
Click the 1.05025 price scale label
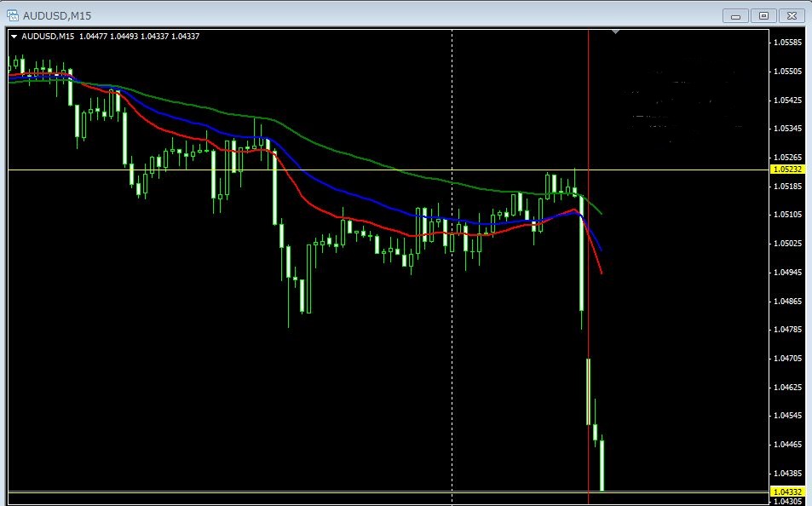787,244
